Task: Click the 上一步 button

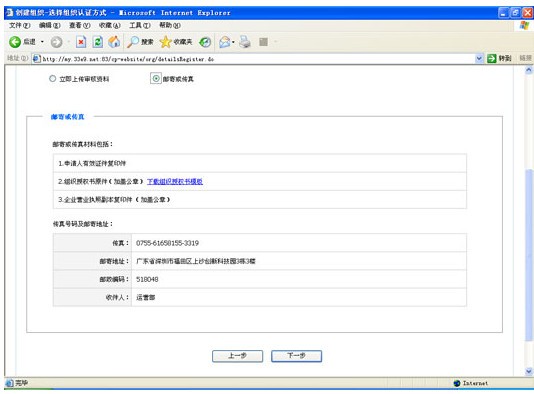Action: 237,356
